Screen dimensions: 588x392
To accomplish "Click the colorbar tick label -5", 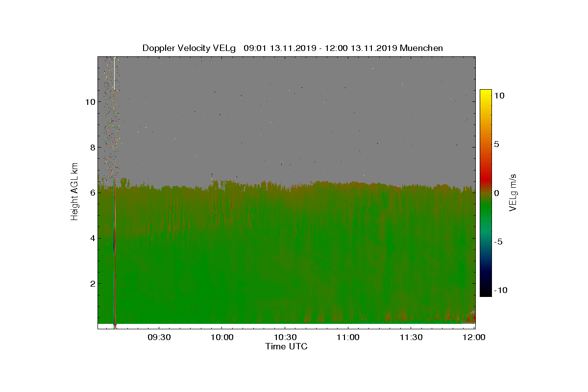I will (498, 242).
